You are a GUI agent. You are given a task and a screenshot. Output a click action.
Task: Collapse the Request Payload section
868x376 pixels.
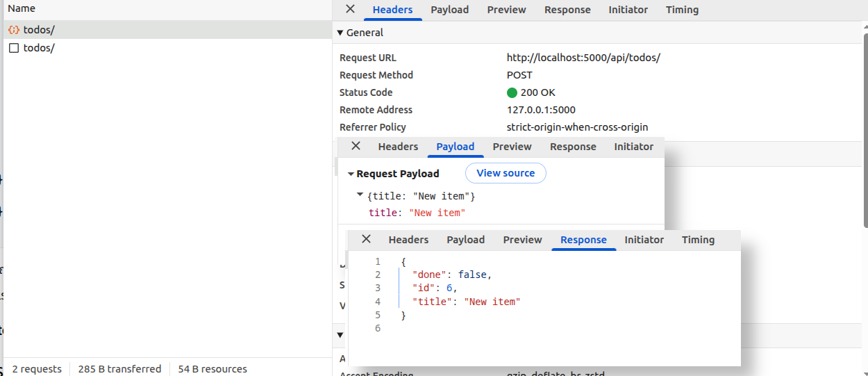click(x=351, y=174)
